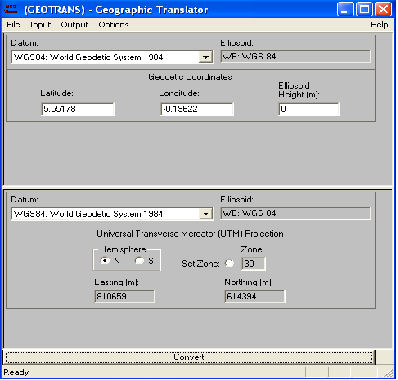Select the N hemisphere radio button
Screen dimensions: 398x380
(105, 261)
